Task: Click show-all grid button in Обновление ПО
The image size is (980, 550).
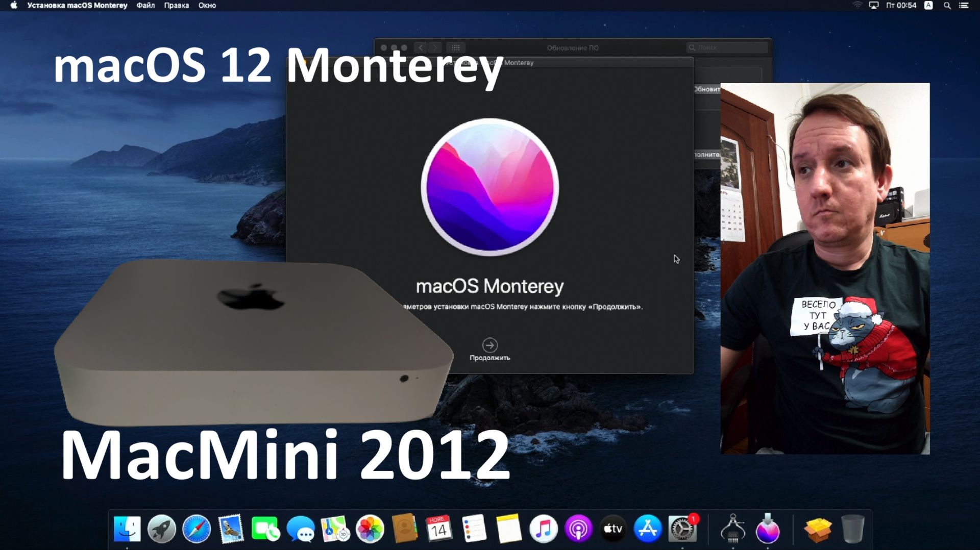Action: (455, 47)
